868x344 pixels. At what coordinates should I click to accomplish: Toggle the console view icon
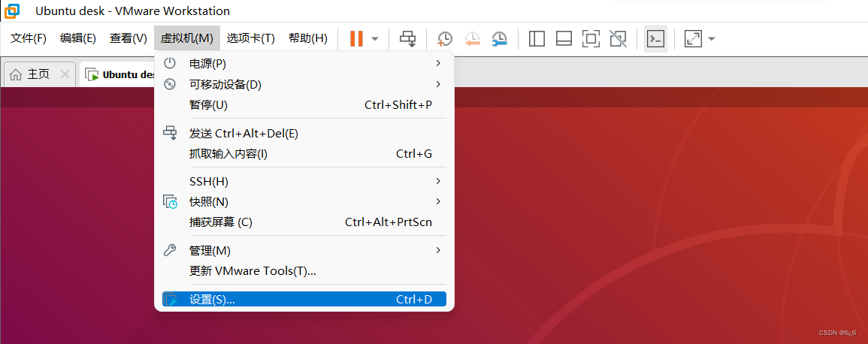[x=655, y=39]
